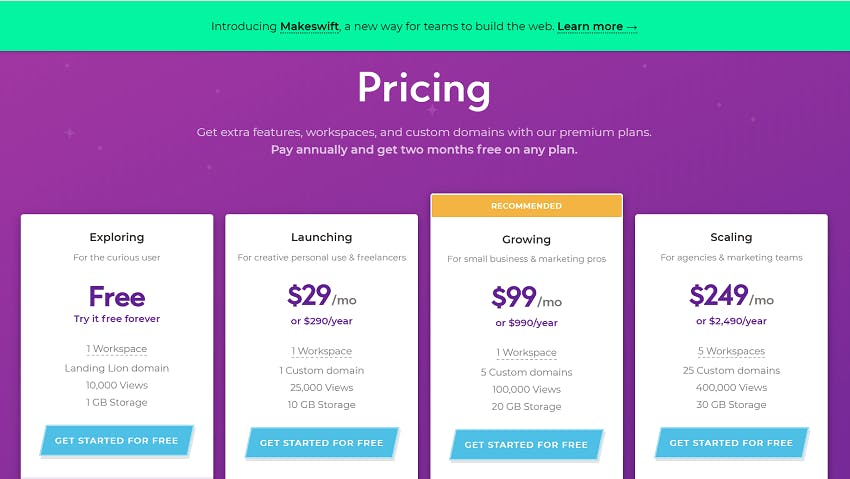Click the $99/mo price in Growing plan

pos(526,297)
